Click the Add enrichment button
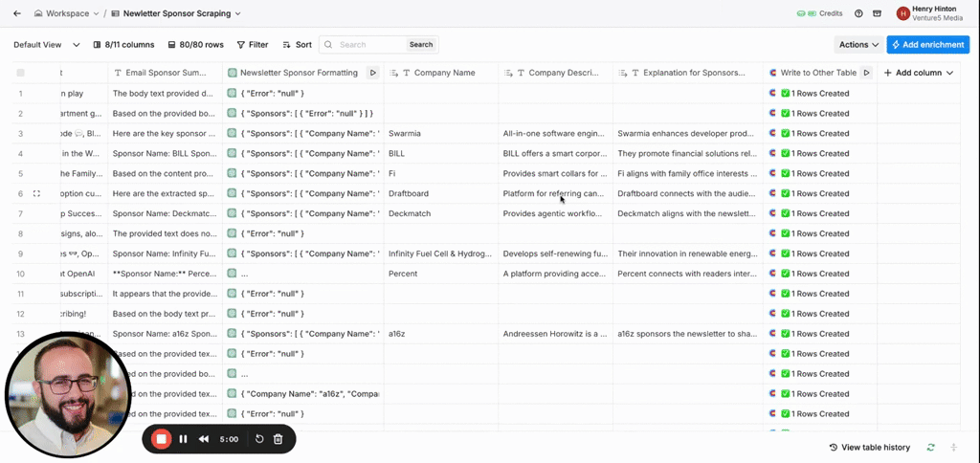The image size is (980, 463). click(x=927, y=45)
